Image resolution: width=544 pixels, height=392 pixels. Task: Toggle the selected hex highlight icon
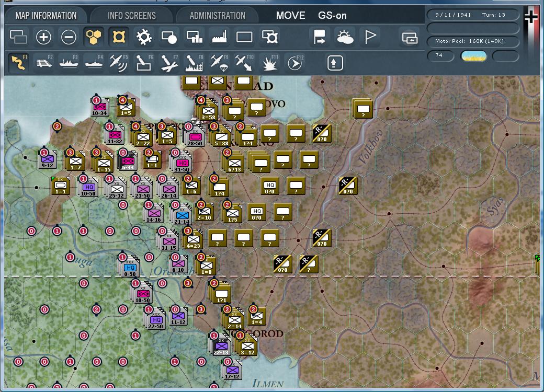coord(119,37)
